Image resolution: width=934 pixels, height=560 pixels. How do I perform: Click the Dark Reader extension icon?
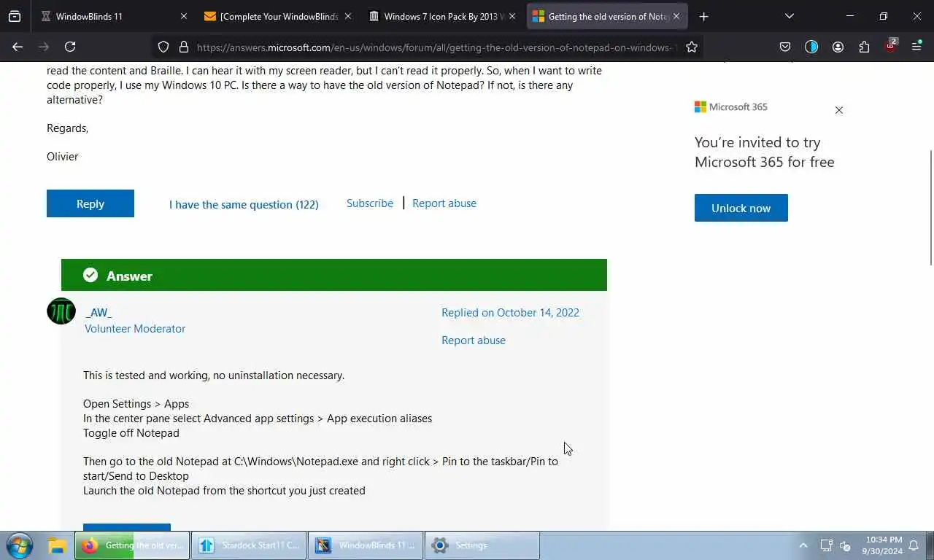[x=811, y=47]
